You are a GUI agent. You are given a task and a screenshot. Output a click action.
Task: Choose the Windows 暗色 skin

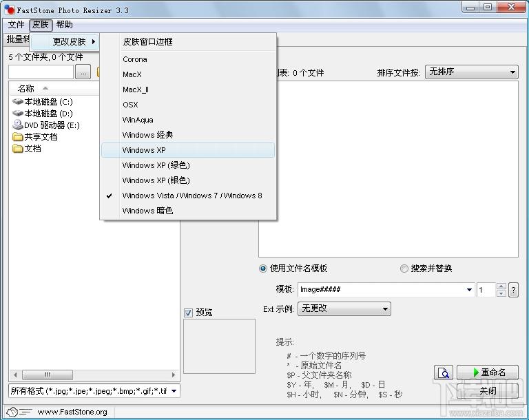(x=188, y=211)
